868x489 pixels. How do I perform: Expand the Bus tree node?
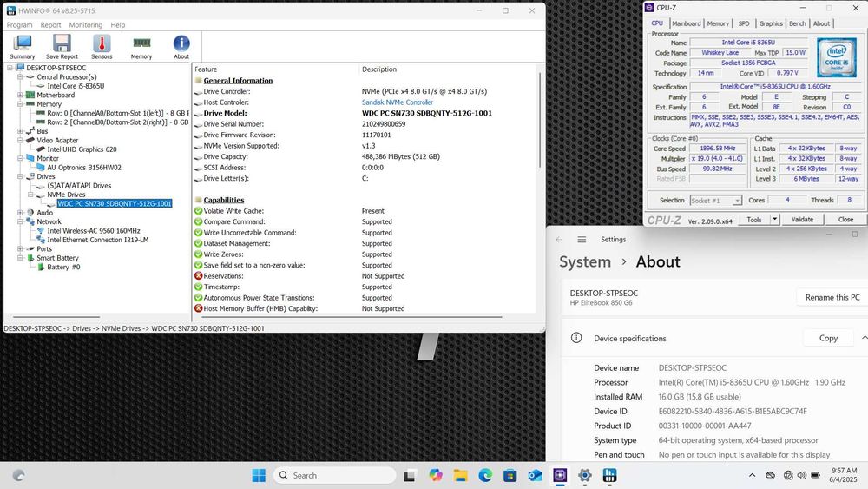tap(20, 131)
